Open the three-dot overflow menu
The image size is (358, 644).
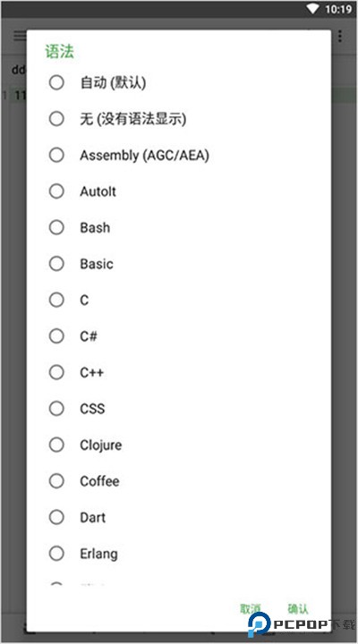coord(340,36)
